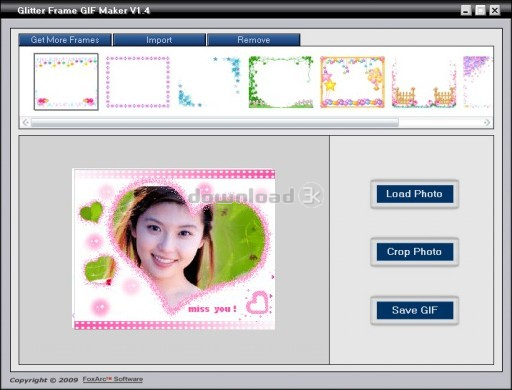Click the heart framed photo preview
Image resolution: width=512 pixels, height=390 pixels.
tap(174, 249)
